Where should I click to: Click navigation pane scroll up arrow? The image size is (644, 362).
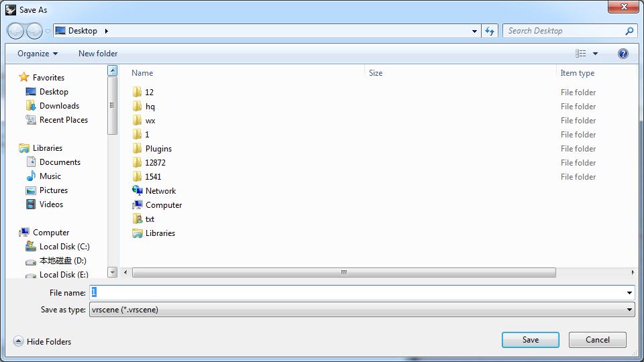(112, 70)
